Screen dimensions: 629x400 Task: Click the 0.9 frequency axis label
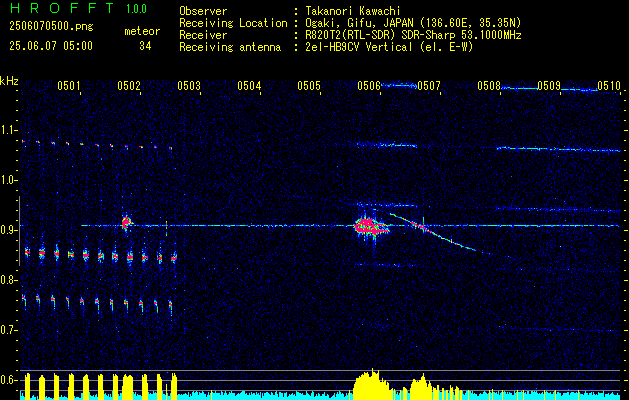(x=8, y=230)
